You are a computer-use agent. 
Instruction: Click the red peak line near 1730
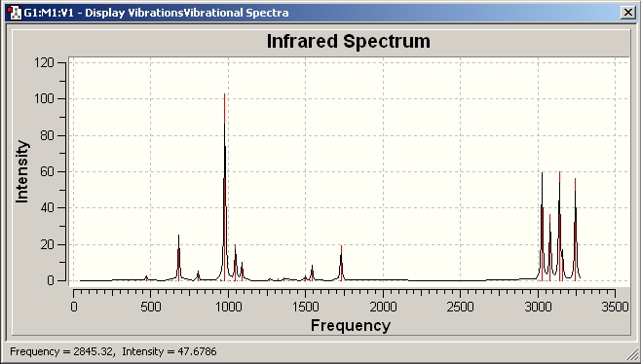(x=341, y=263)
